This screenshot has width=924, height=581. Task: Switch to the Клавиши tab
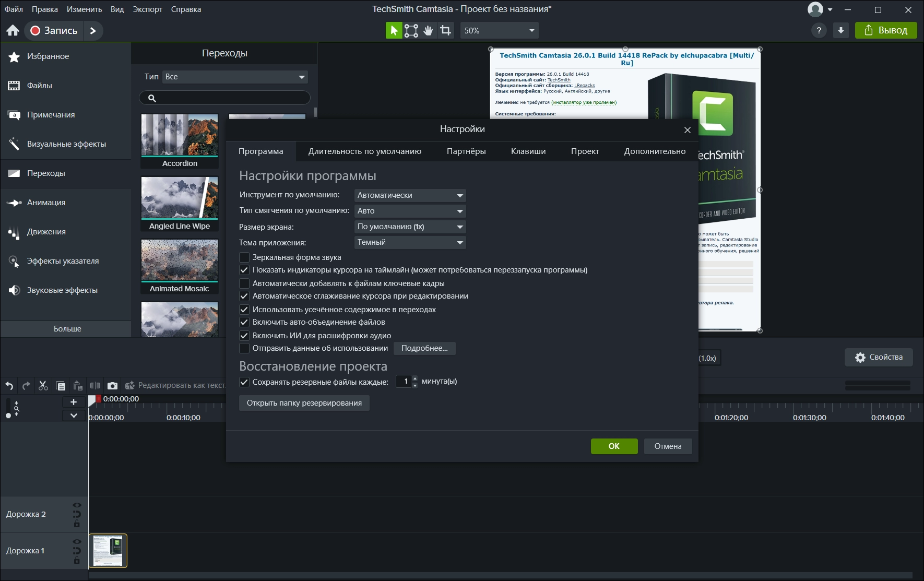click(528, 151)
